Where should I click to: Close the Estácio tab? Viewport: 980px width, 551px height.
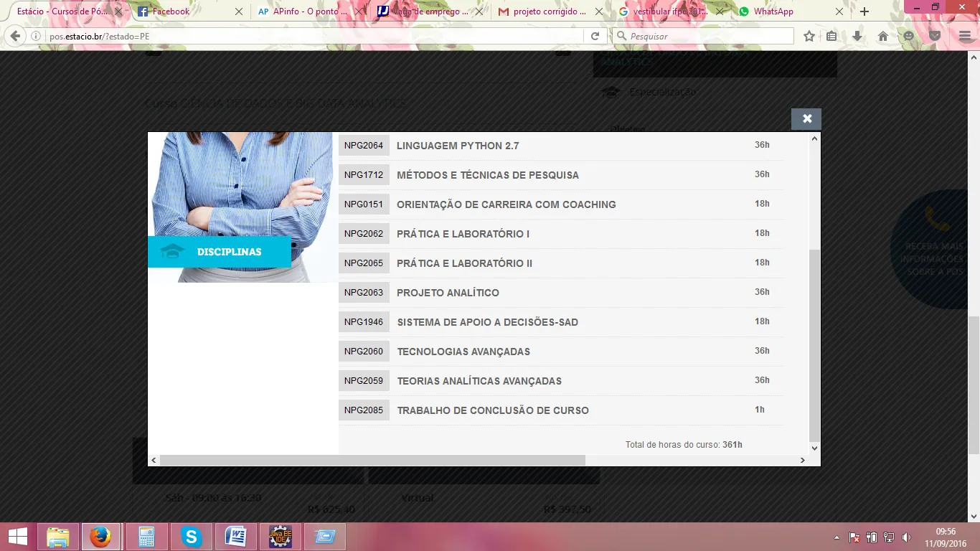click(118, 11)
